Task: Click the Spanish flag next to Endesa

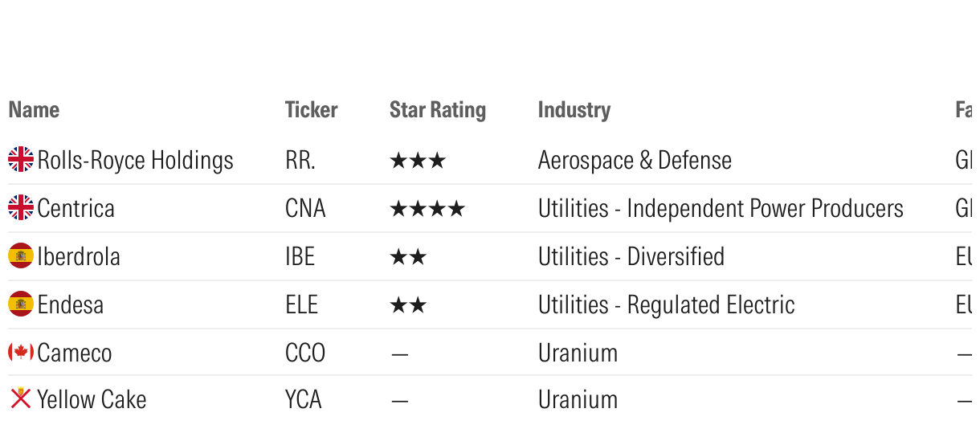Action: coord(21,304)
